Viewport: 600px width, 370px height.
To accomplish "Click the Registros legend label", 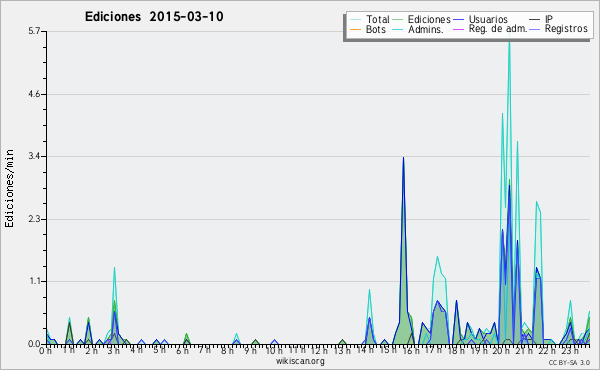I will (x=566, y=29).
